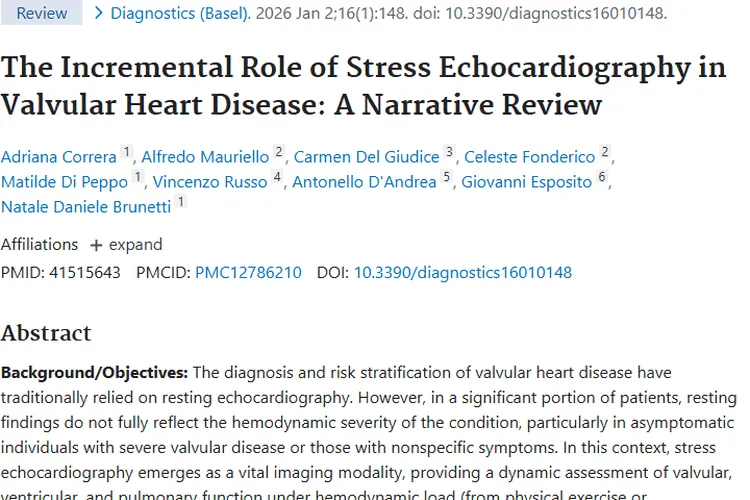This screenshot has width=750, height=500.
Task: Click affiliation superscript 3 after Del Giudice
Action: click(450, 153)
